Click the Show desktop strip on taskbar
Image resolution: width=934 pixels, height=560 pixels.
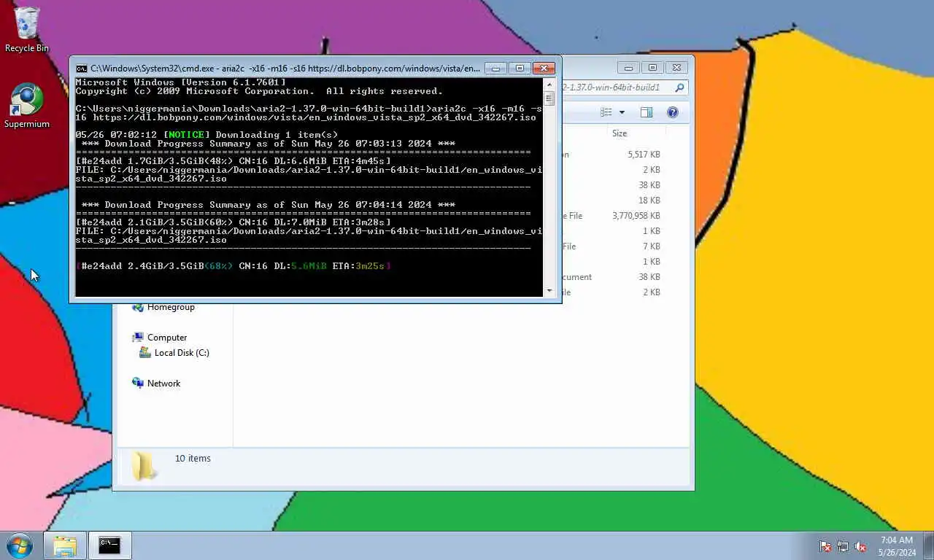[x=929, y=545]
